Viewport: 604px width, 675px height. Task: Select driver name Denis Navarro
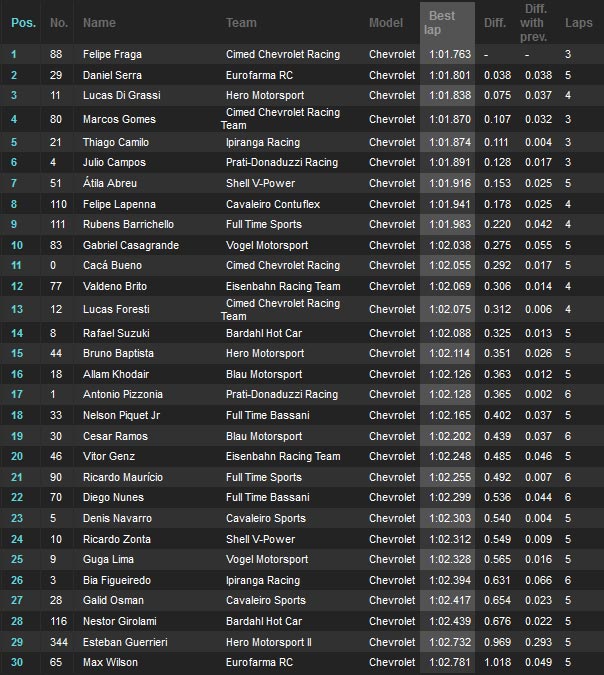[x=118, y=518]
